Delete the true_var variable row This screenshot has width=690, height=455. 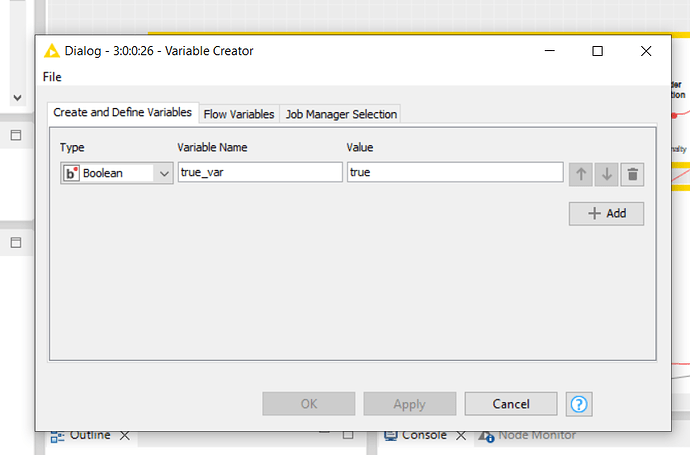(632, 174)
